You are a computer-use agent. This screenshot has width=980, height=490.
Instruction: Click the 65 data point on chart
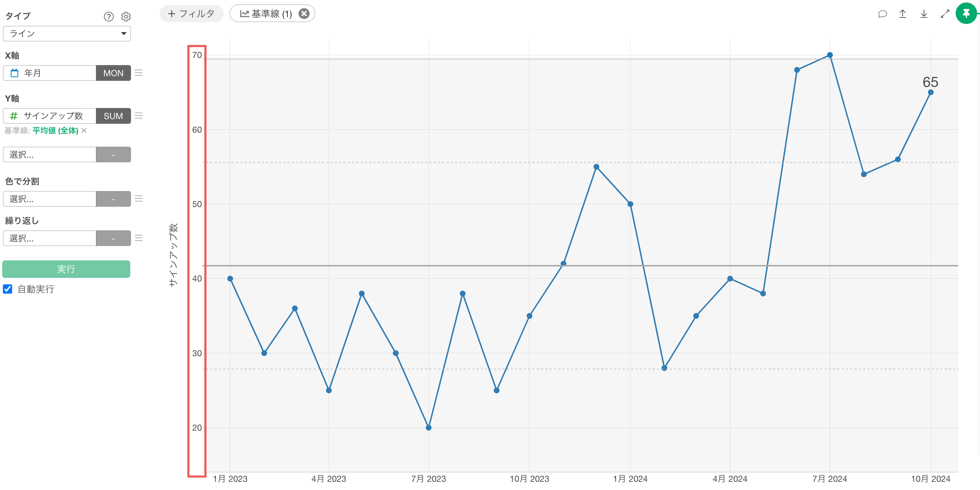coord(930,92)
